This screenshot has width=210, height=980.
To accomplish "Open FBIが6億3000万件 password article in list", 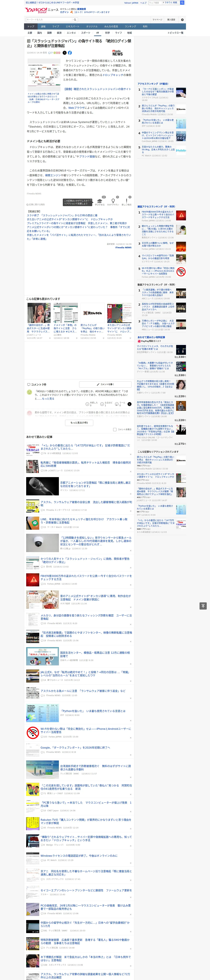I will [x=86, y=578].
